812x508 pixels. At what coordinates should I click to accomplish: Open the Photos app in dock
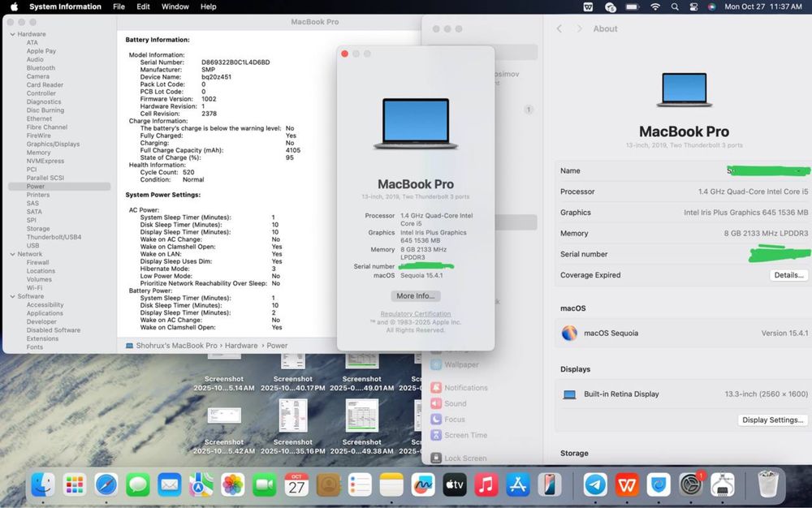tap(233, 485)
